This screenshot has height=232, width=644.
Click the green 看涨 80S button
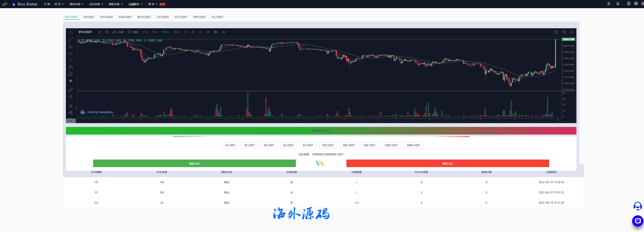tap(194, 164)
